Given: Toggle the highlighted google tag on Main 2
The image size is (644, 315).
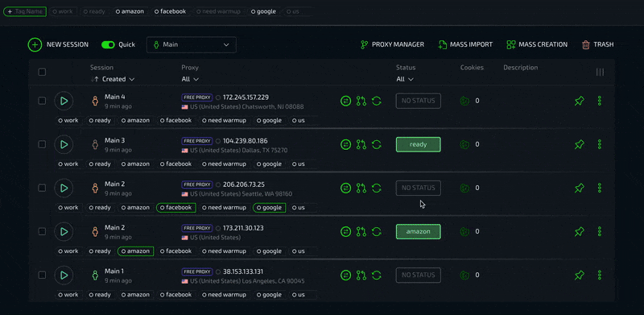Looking at the screenshot, I should pyautogui.click(x=269, y=208).
